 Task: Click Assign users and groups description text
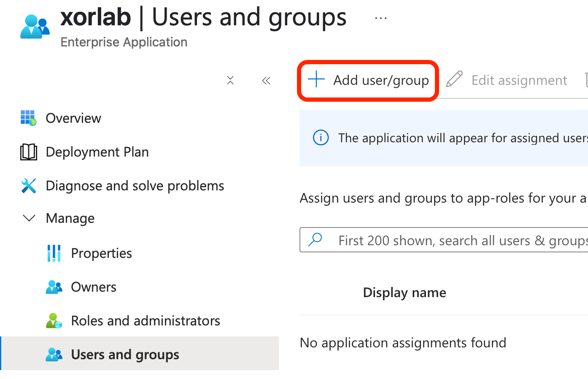[443, 198]
